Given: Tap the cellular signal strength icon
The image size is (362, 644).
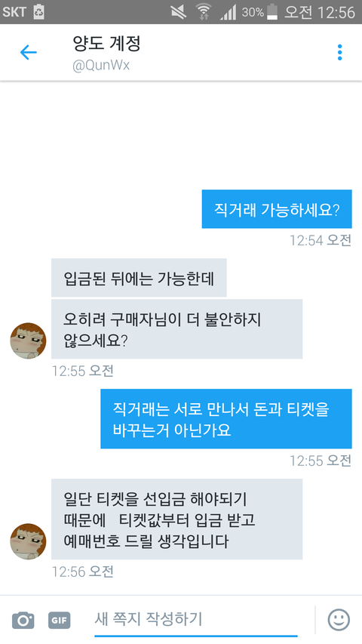Looking at the screenshot, I should click(229, 12).
